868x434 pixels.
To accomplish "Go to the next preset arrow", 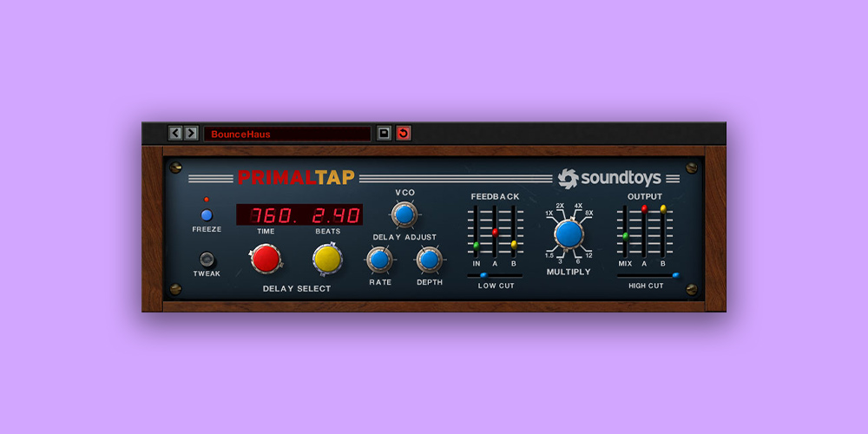I will click(191, 133).
